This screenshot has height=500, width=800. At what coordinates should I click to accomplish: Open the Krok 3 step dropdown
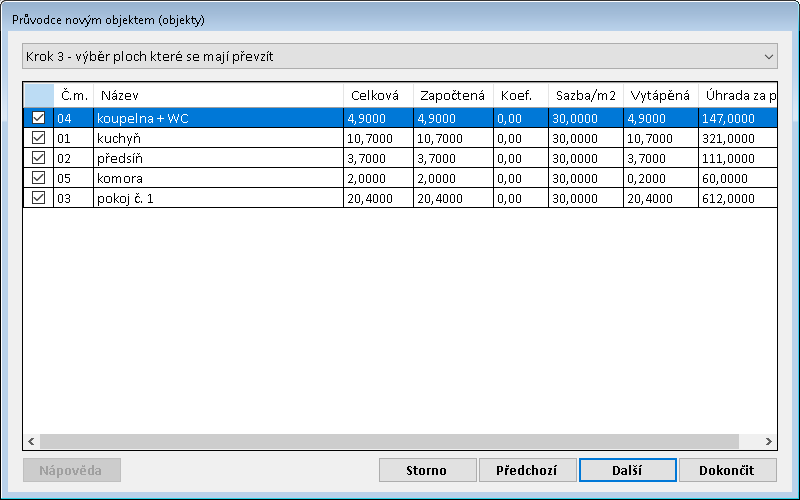[x=400, y=56]
